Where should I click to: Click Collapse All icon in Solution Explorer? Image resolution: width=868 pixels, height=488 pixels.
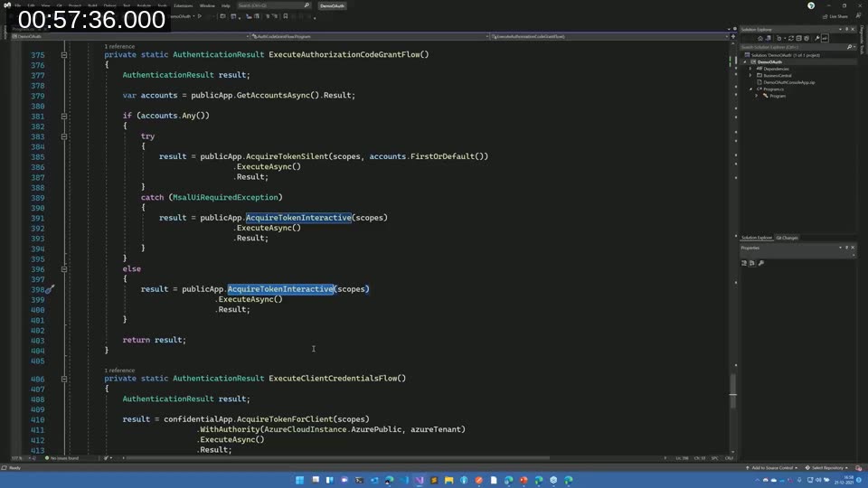click(798, 38)
